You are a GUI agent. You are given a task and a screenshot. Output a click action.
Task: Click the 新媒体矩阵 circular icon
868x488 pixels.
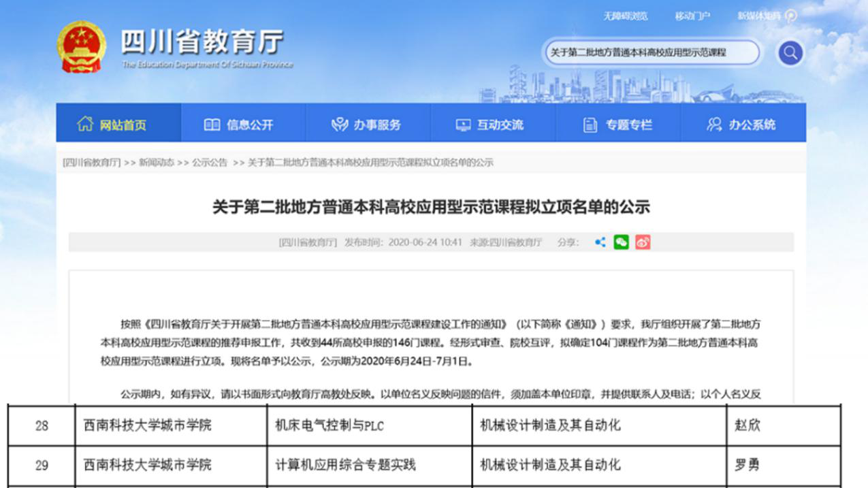pos(790,16)
